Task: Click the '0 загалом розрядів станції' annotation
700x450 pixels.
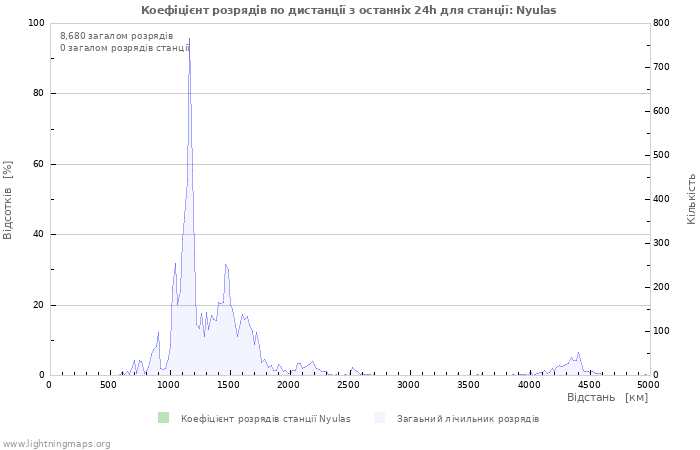Action: (x=125, y=48)
